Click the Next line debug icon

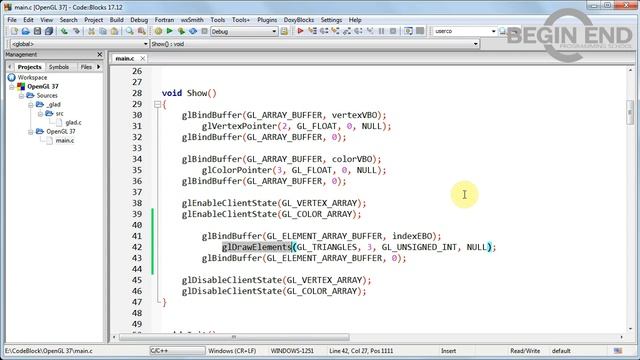[x=324, y=31]
